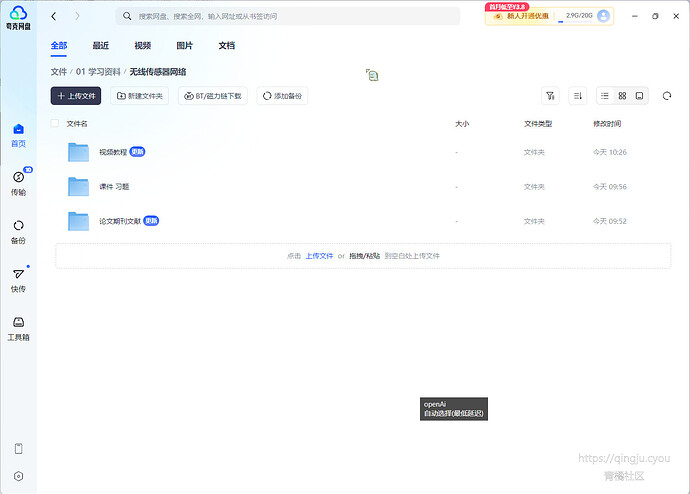The image size is (690, 494).
Task: Switch to the 文档 tab
Action: pyautogui.click(x=226, y=46)
